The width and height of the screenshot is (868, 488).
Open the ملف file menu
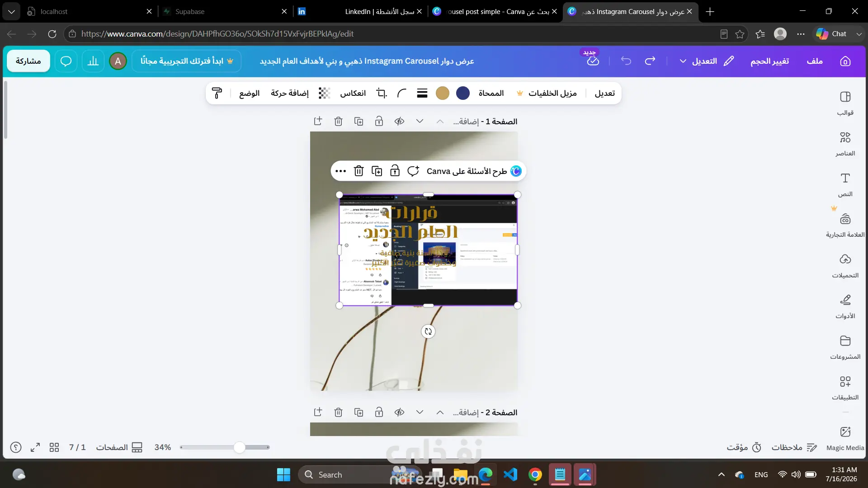pyautogui.click(x=815, y=61)
